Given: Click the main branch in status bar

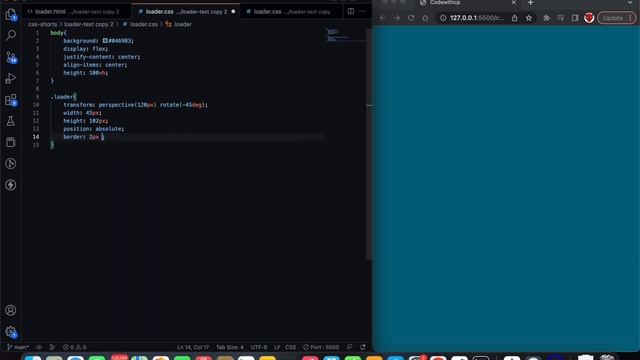Looking at the screenshot, I should (x=18, y=347).
